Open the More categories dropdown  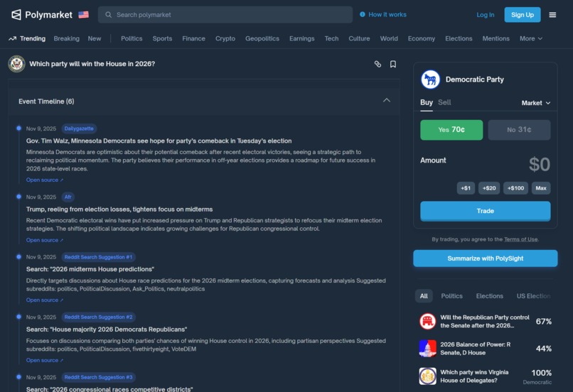pos(530,38)
